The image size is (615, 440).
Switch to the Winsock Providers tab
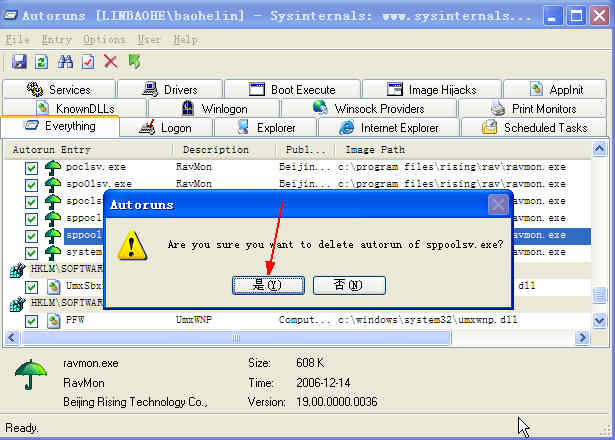click(x=369, y=108)
